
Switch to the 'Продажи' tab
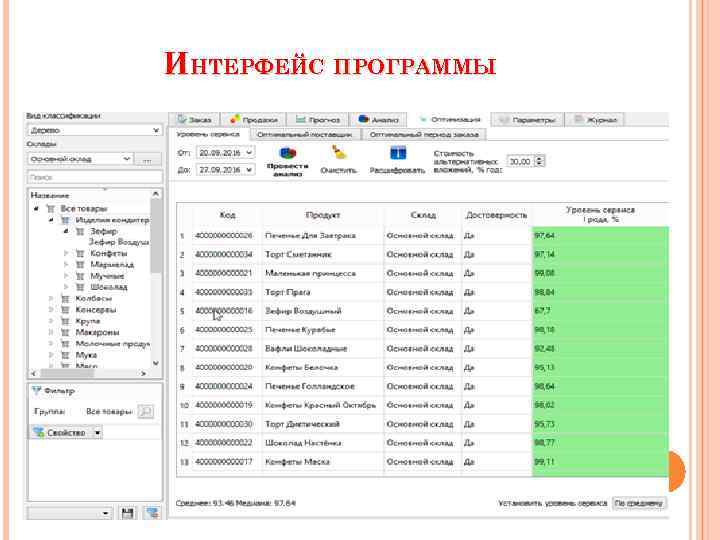pos(253,119)
